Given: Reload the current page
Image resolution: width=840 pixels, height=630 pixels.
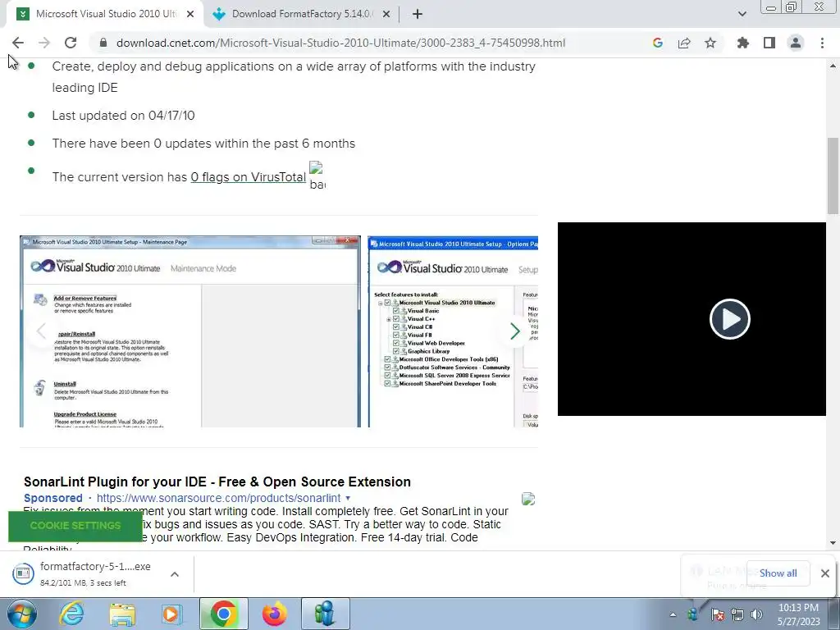Looking at the screenshot, I should 71,43.
